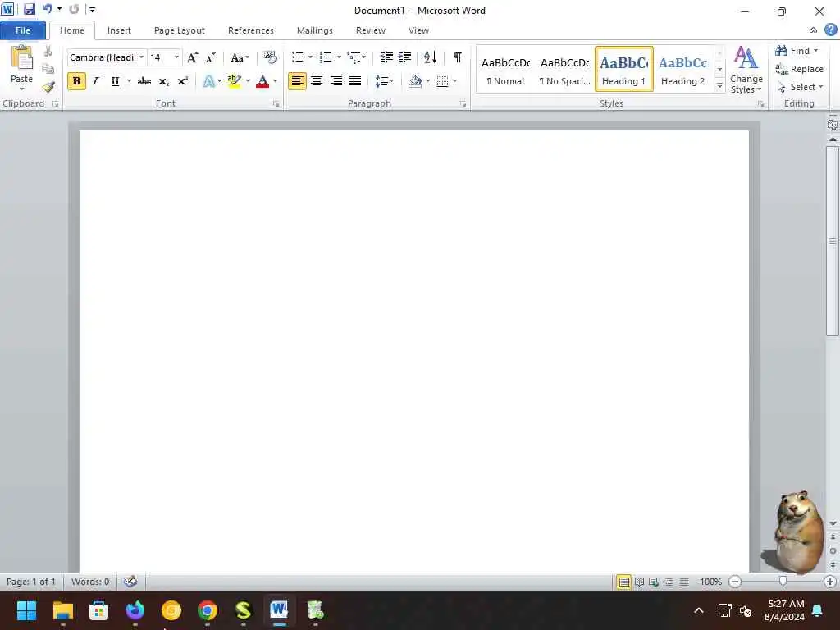Click the Decrease Indent icon
This screenshot has height=630, width=840.
pyautogui.click(x=386, y=57)
